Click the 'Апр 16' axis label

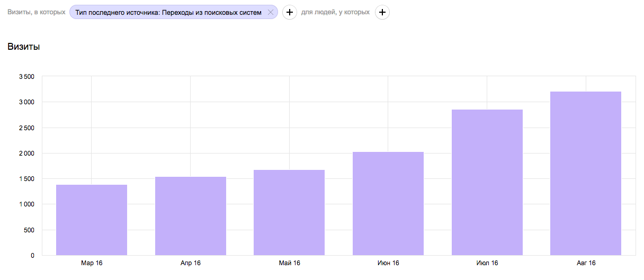click(191, 263)
